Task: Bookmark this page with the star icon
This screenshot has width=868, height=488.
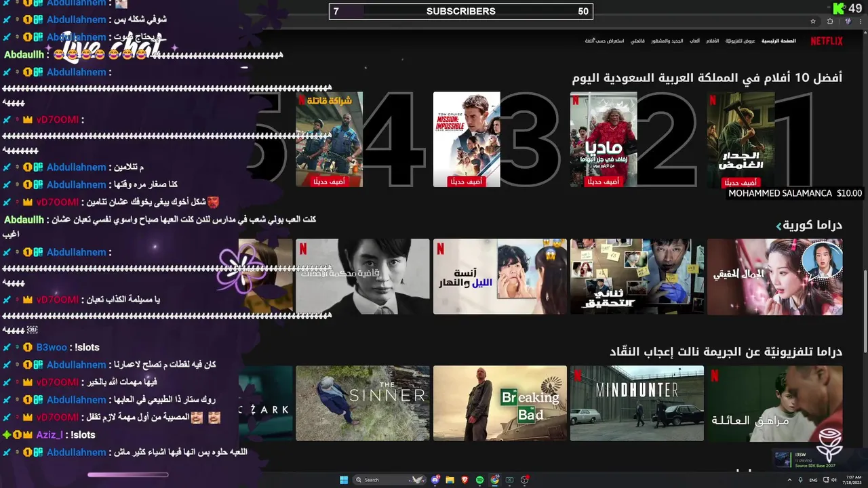Action: coord(813,22)
